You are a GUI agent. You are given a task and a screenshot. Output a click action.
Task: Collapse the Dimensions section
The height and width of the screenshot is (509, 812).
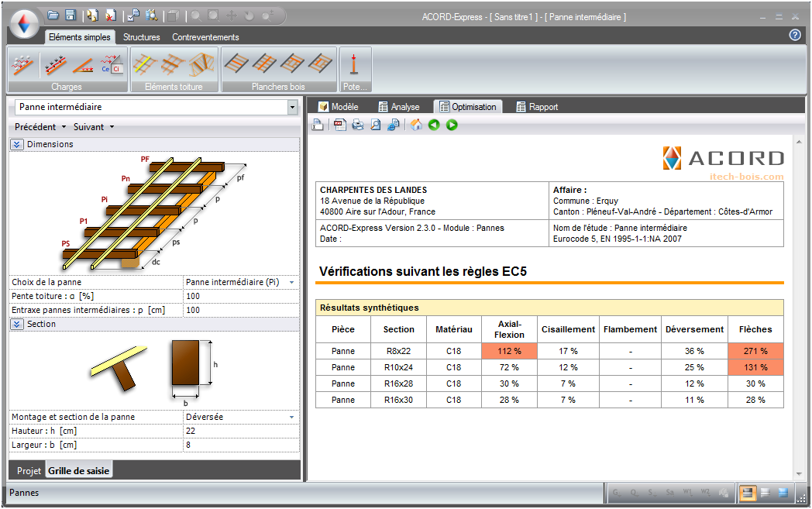[x=17, y=144]
